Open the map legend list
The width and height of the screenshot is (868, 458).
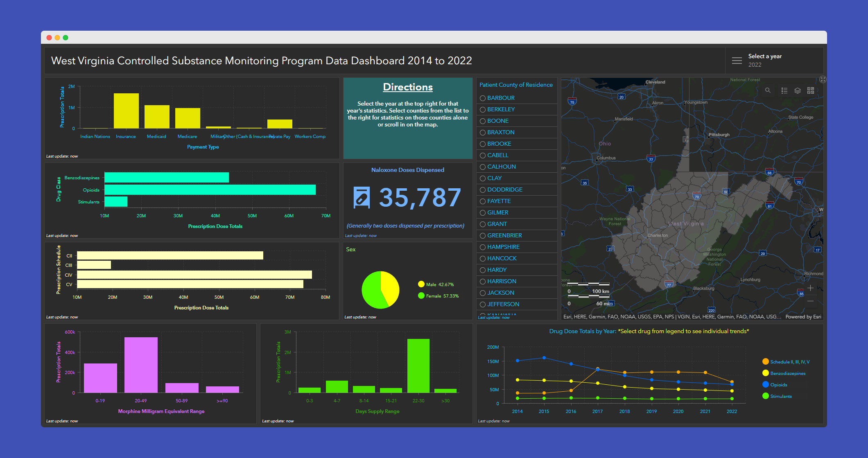(784, 90)
